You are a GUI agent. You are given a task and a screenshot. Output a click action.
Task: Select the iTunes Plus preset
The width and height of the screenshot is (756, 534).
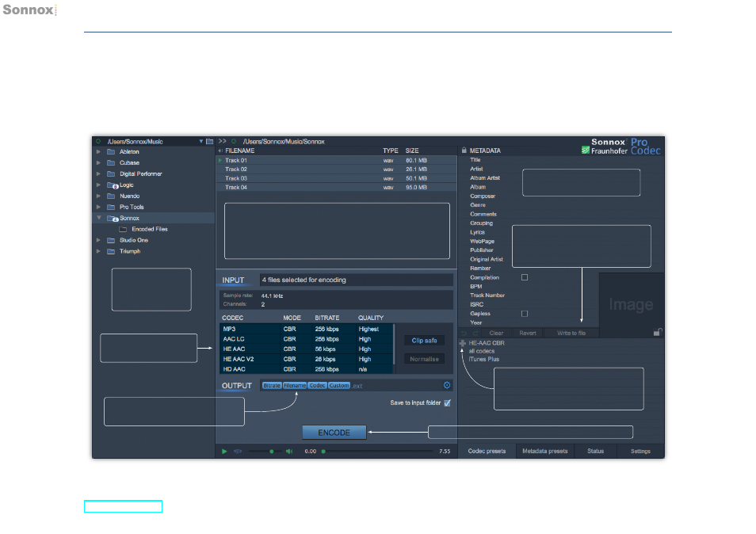point(483,359)
